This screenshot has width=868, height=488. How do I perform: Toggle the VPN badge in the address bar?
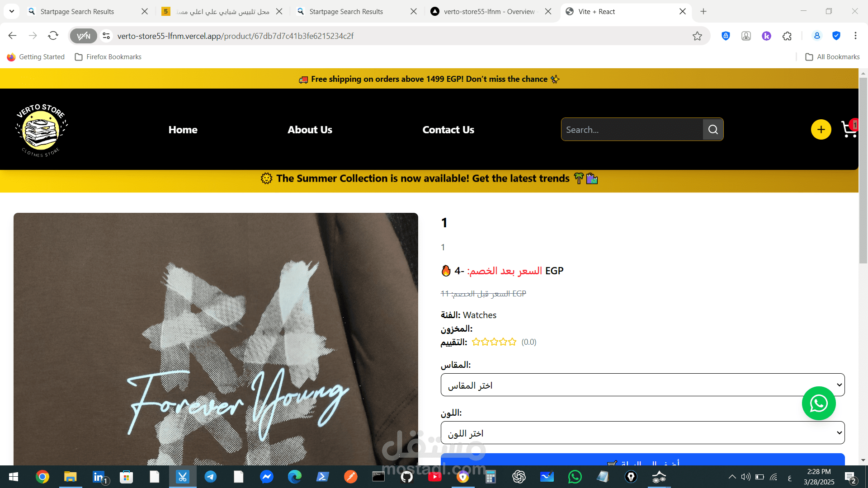coord(84,36)
